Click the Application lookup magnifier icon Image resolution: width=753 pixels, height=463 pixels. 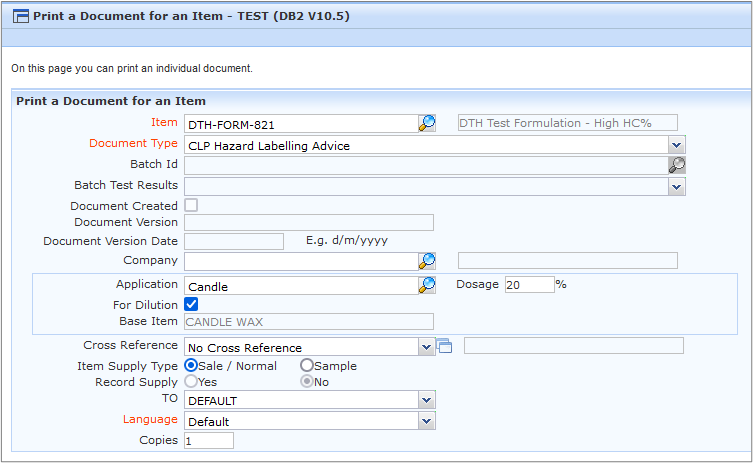click(426, 285)
